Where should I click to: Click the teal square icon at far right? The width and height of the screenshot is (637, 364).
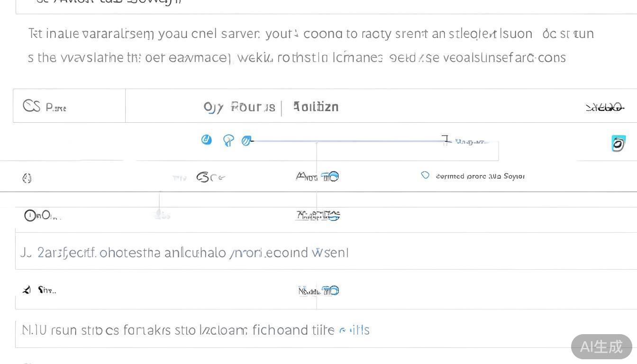tap(618, 144)
